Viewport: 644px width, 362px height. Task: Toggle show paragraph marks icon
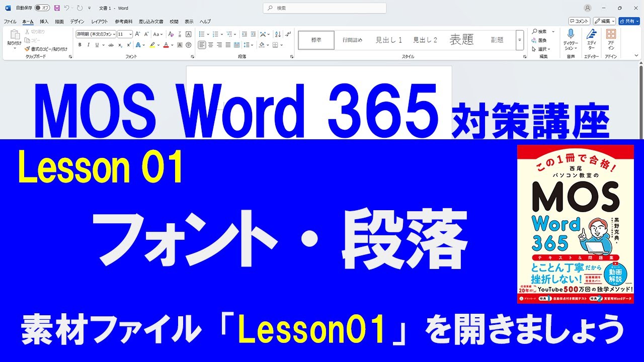tap(288, 34)
